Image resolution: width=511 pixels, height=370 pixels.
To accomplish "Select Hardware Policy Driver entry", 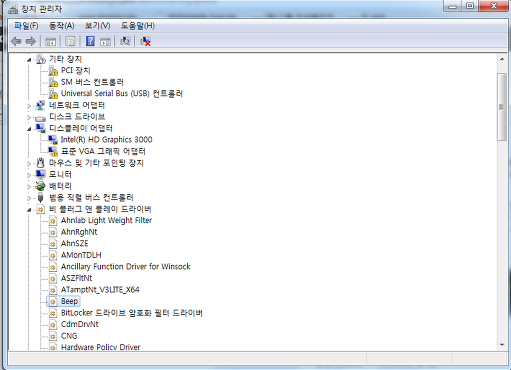I will [101, 347].
